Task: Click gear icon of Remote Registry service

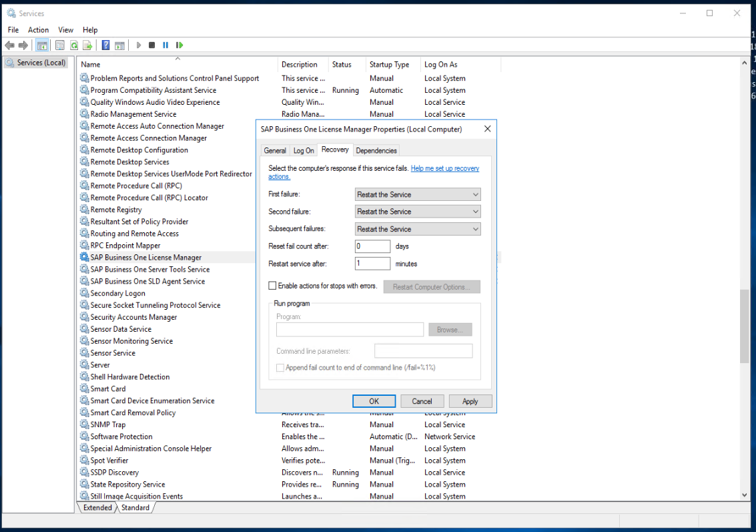Action: click(84, 210)
